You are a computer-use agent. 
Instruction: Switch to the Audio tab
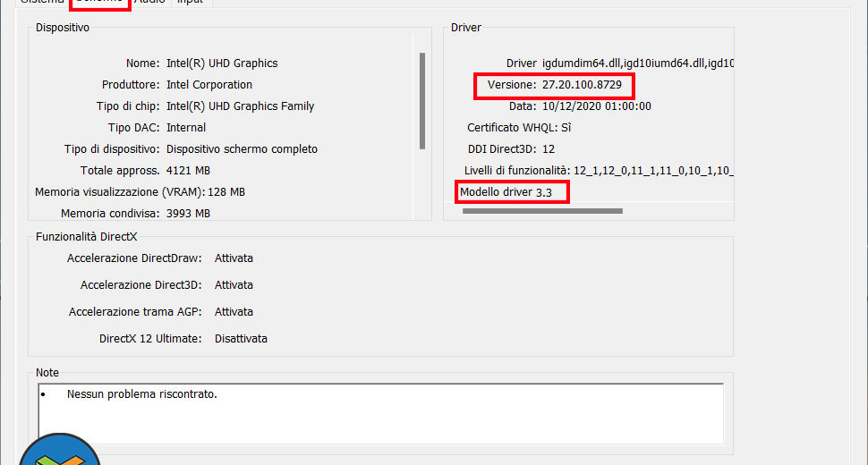150,2
